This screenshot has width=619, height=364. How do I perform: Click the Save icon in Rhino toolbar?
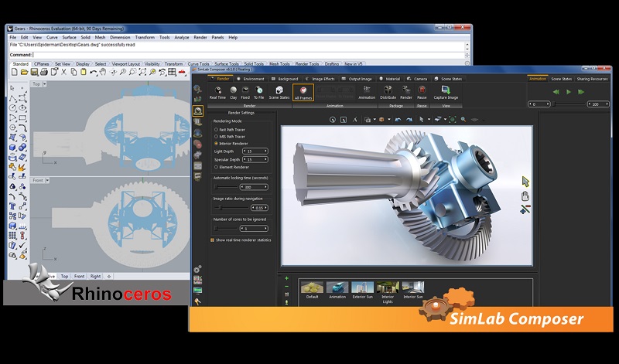pos(33,72)
